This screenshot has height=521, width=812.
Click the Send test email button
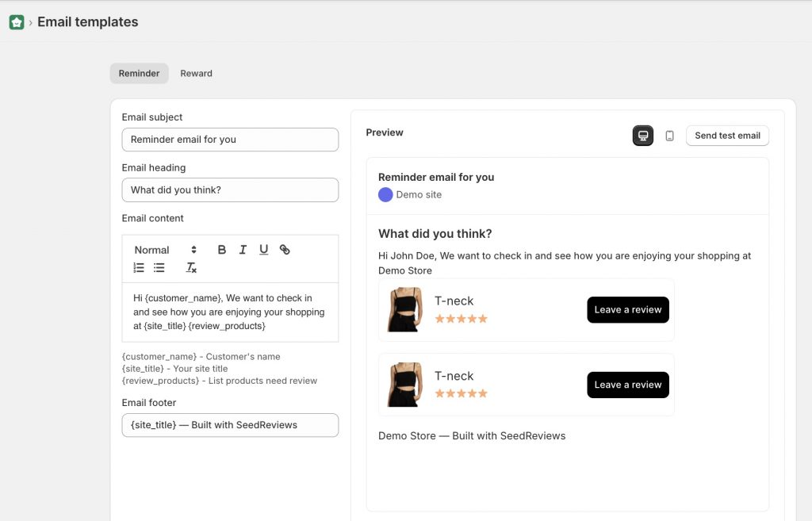click(726, 136)
